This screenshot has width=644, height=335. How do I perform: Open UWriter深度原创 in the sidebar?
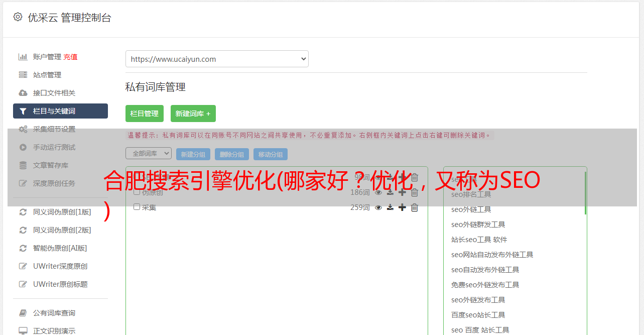point(60,266)
